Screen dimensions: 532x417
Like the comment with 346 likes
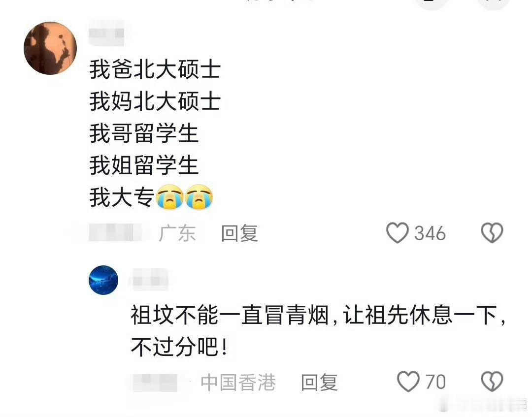(x=398, y=232)
